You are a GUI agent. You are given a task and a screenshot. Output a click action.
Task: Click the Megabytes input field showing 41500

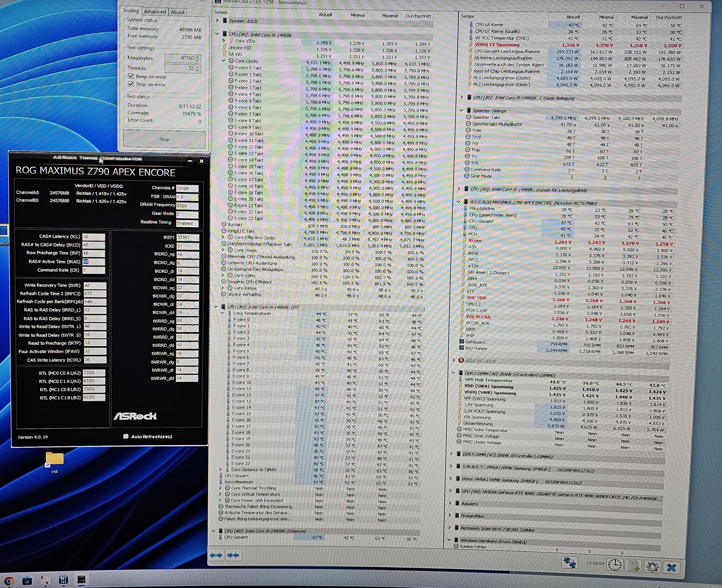pyautogui.click(x=180, y=58)
